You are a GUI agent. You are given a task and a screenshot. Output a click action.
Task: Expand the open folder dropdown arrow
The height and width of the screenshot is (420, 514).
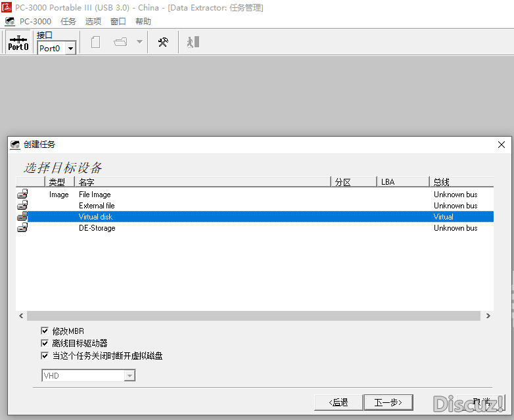coord(139,41)
